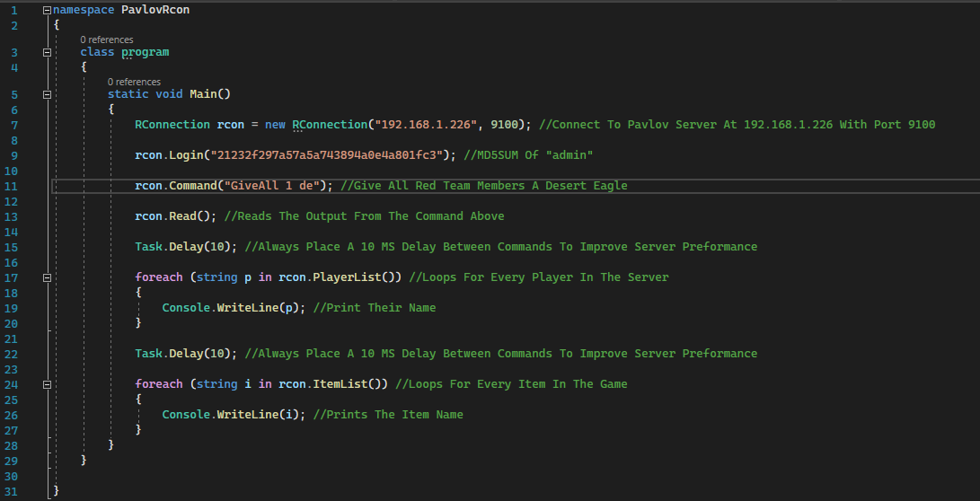This screenshot has width=980, height=501.
Task: Collapse the PavlovRcon namespace block
Action: [47, 10]
